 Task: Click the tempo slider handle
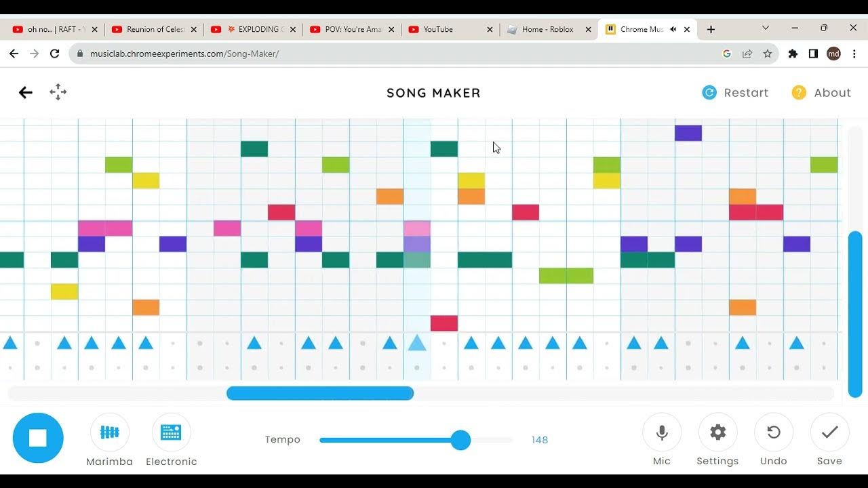point(460,440)
